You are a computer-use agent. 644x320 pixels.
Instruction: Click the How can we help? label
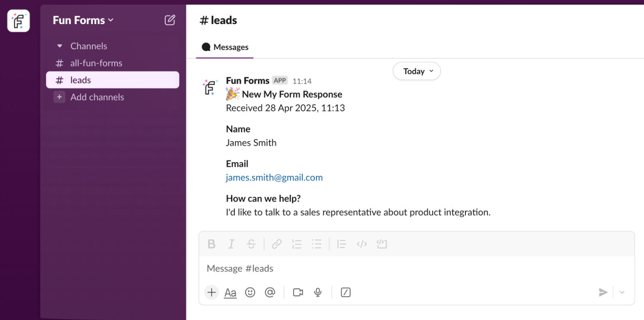(x=263, y=199)
